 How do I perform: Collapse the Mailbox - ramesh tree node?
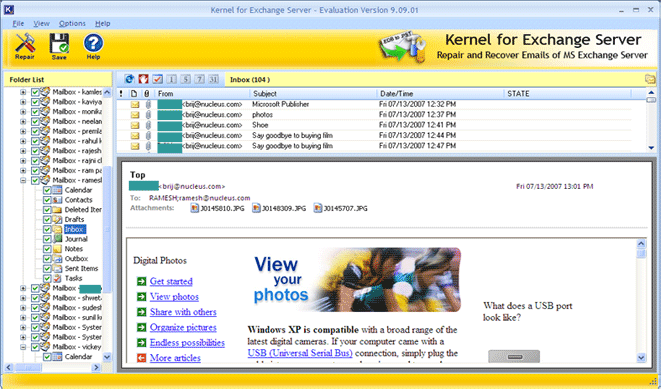pyautogui.click(x=23, y=180)
